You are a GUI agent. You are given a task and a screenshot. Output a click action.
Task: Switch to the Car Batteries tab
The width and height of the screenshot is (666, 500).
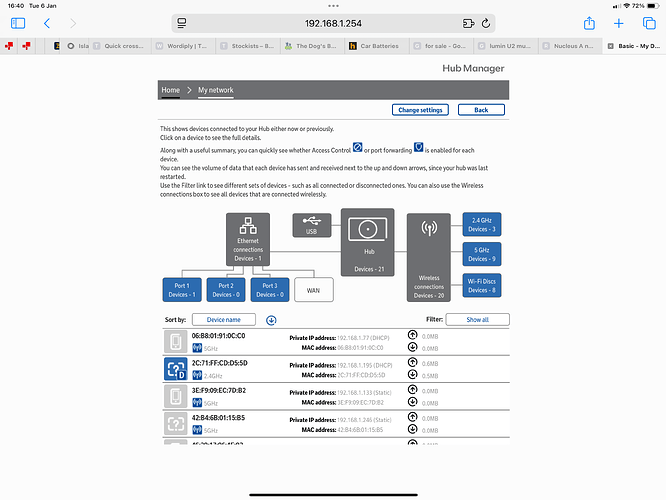tap(379, 46)
